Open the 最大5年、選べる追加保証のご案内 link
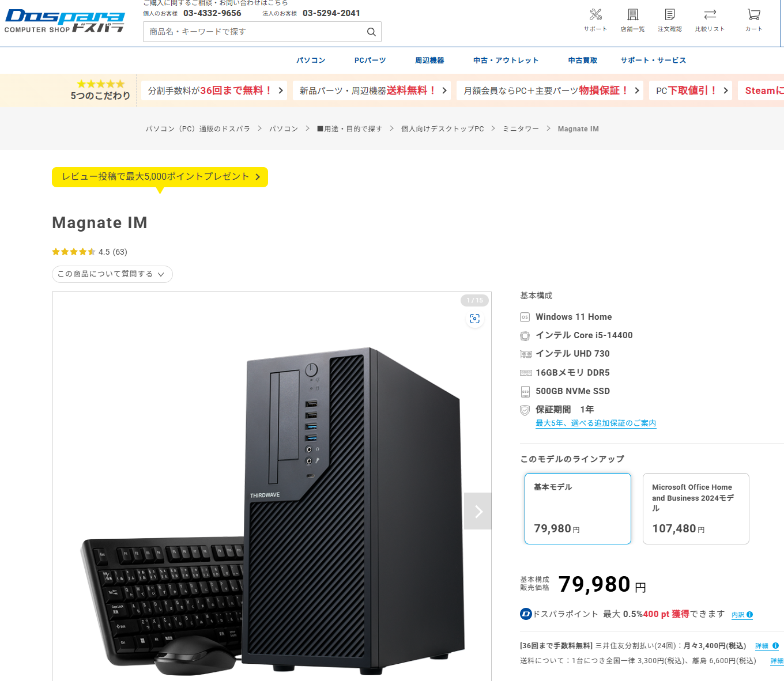Screen dimensions: 784x681 click(595, 423)
